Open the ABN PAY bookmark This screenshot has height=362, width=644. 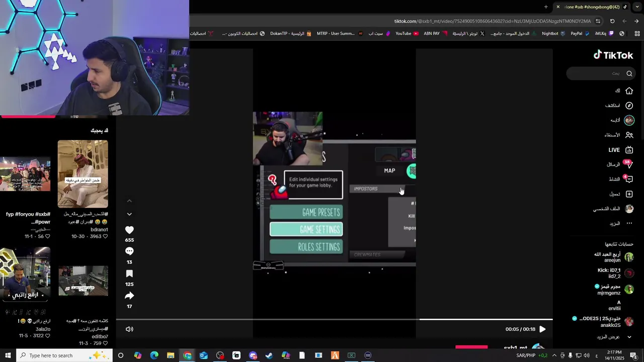coord(436,34)
